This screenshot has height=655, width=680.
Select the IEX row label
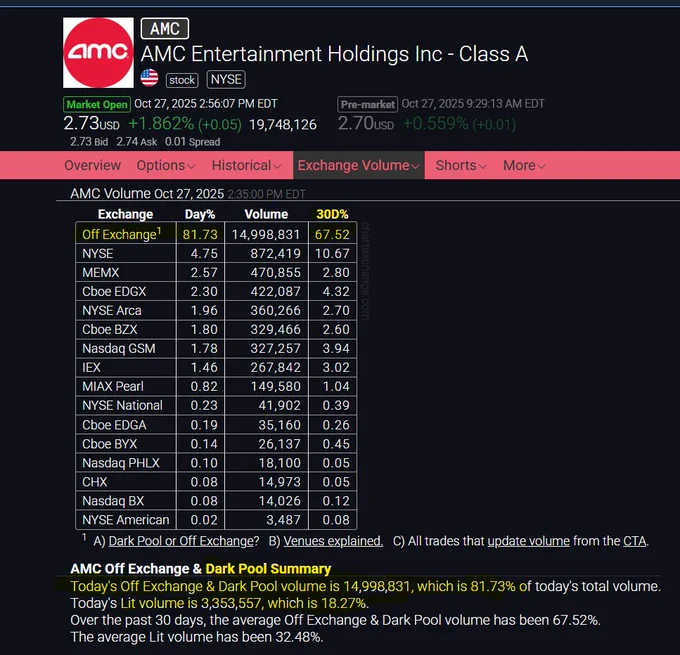coord(91,367)
